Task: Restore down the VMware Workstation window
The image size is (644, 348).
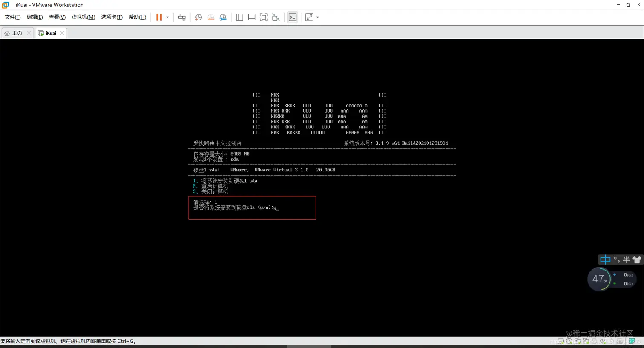Action: pyautogui.click(x=628, y=5)
